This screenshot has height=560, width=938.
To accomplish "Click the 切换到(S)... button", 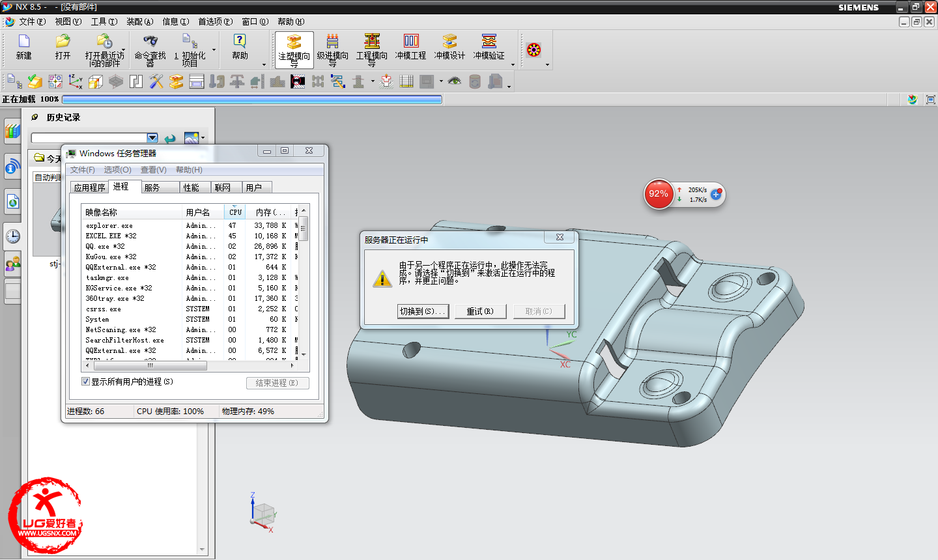I will pos(423,311).
